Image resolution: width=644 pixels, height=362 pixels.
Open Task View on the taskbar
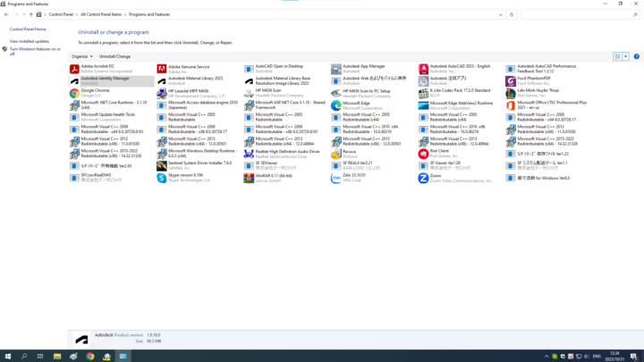[40, 357]
